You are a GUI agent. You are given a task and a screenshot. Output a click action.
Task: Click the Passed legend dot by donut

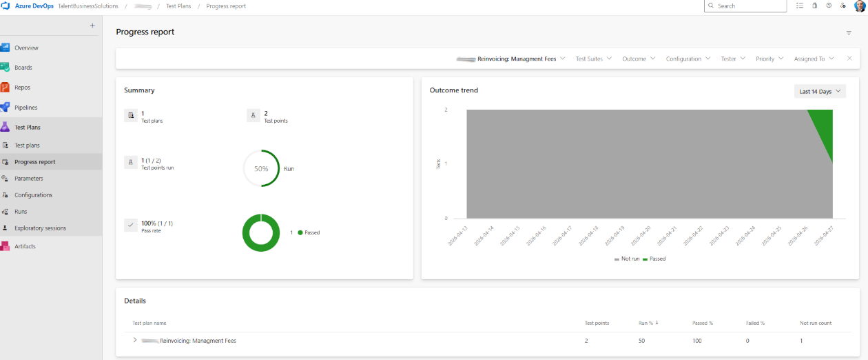point(300,232)
